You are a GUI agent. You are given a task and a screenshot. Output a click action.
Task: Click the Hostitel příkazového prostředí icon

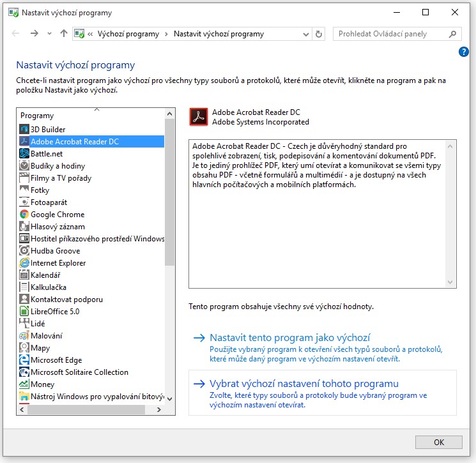(24, 238)
